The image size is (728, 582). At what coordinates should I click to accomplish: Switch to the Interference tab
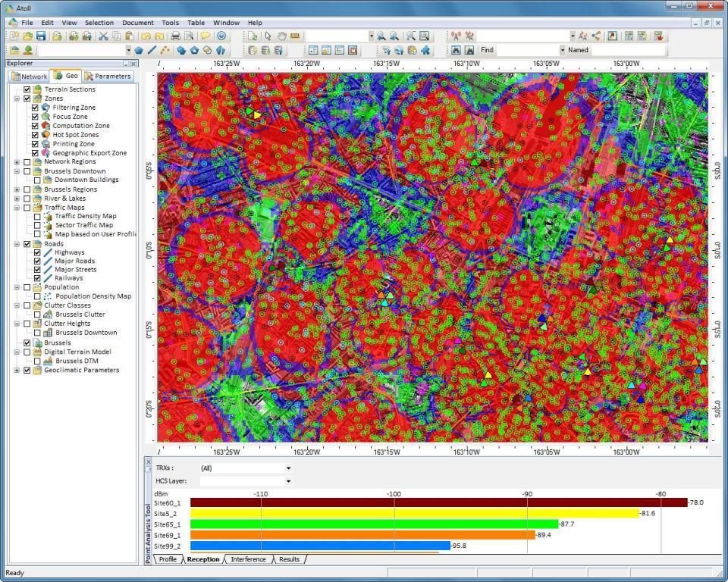point(248,559)
